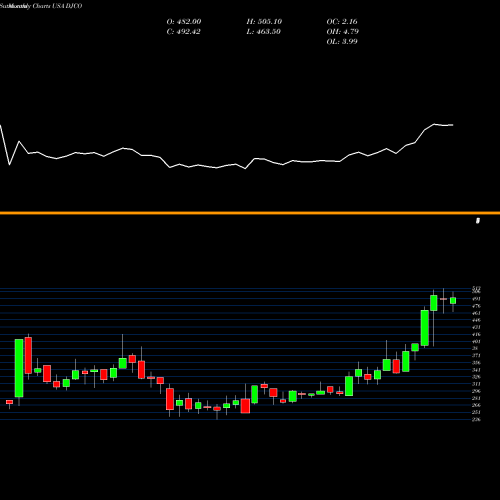Click the 251 price axis label
The width and height of the screenshot is (500, 500).
[476, 412]
